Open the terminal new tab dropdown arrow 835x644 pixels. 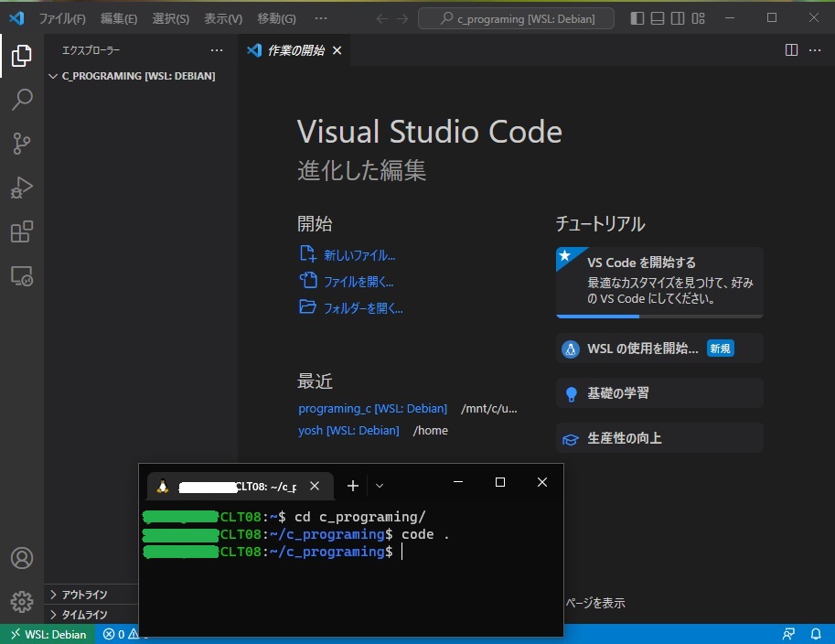click(x=380, y=486)
